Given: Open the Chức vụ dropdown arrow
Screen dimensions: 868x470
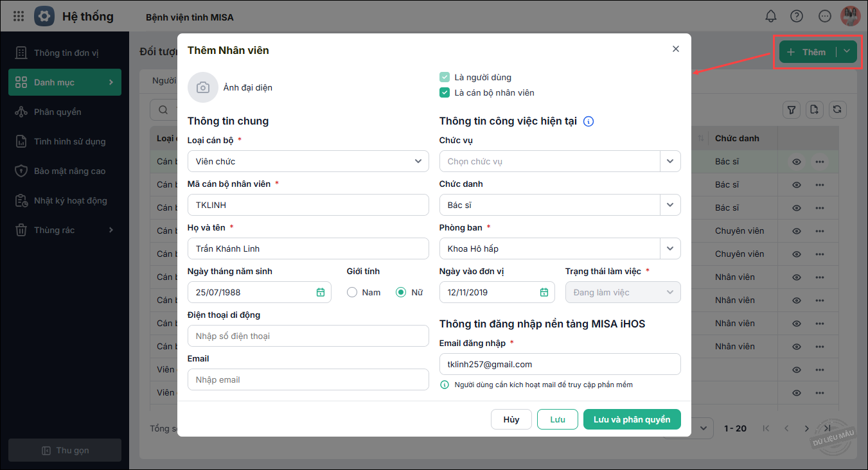Looking at the screenshot, I should pos(670,161).
